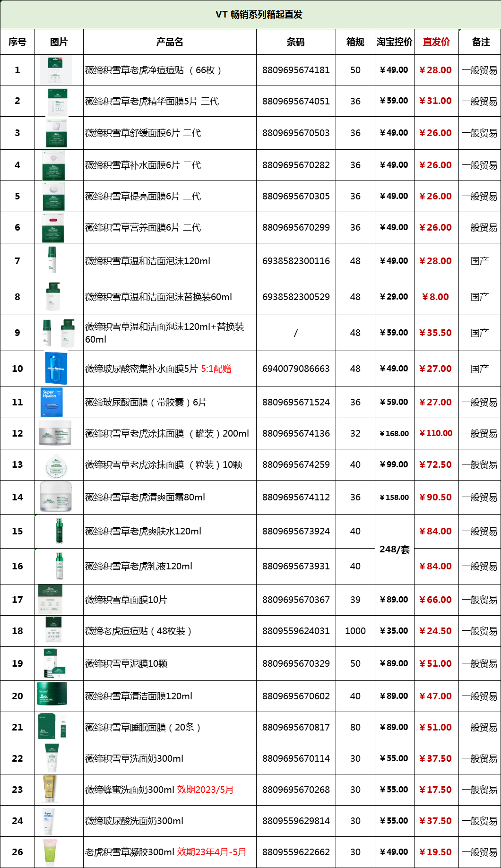Click the direct price ¥8.00
Viewport: 501px width, 868px height.
pyautogui.click(x=436, y=297)
